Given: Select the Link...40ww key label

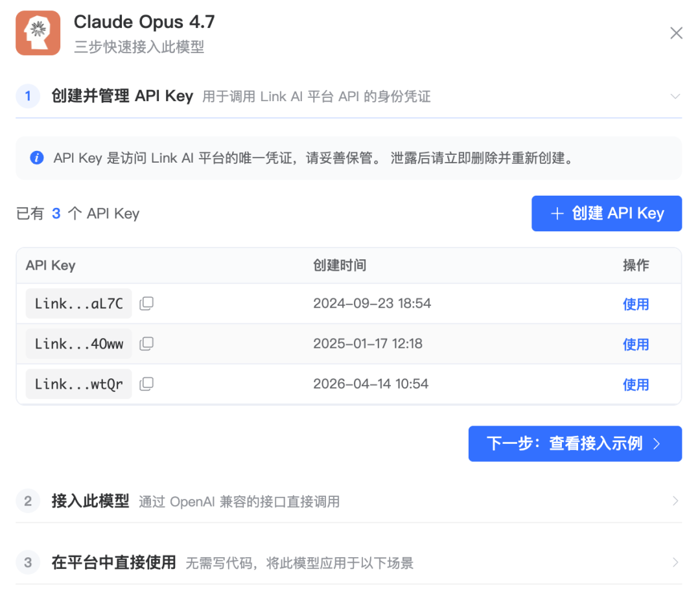Looking at the screenshot, I should (78, 343).
